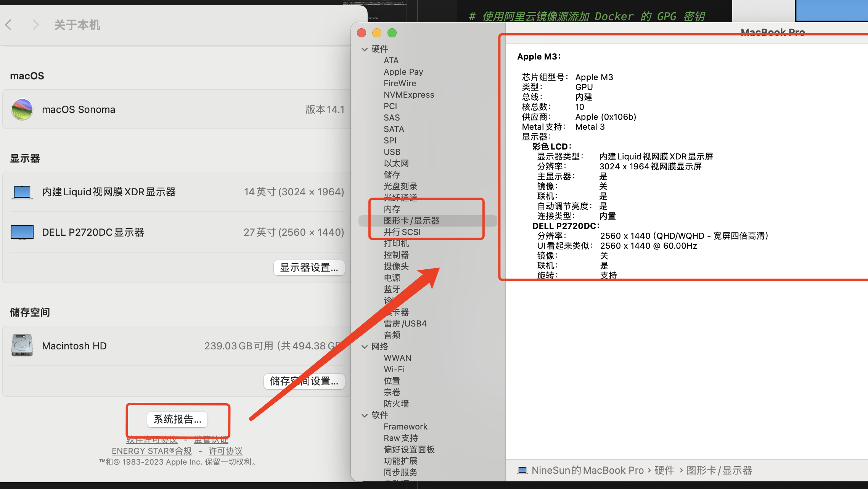Screen dimensions: 868x489
Task: Select 内存 memory in the sidebar
Action: point(392,209)
